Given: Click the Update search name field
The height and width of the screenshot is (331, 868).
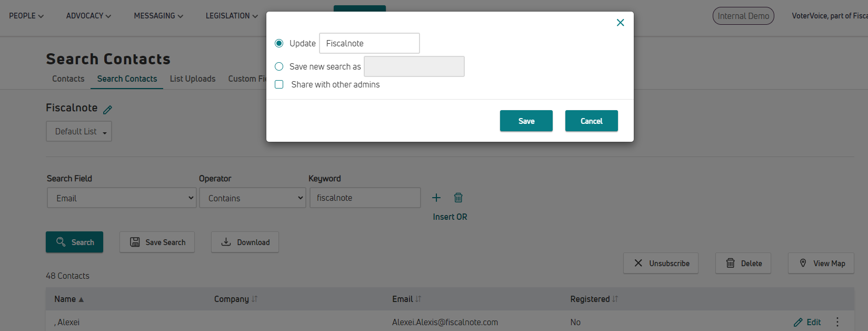Looking at the screenshot, I should click(x=370, y=43).
